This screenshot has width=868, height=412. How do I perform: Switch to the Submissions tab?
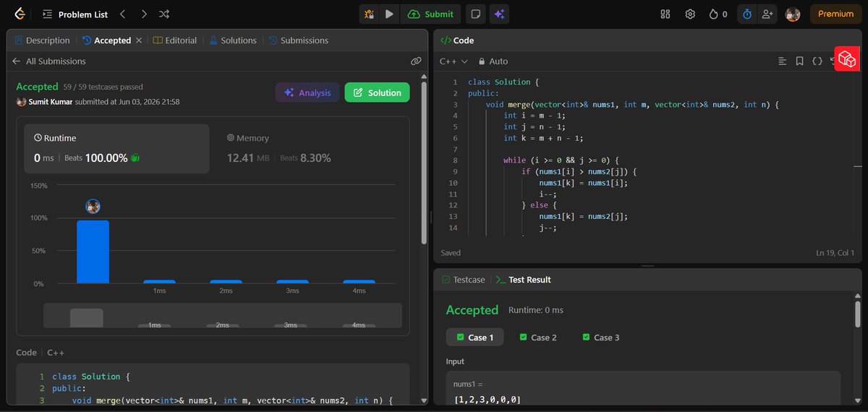(298, 40)
